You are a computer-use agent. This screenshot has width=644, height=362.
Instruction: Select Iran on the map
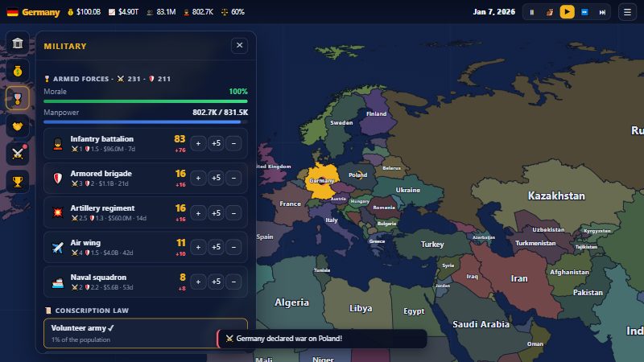(x=519, y=278)
